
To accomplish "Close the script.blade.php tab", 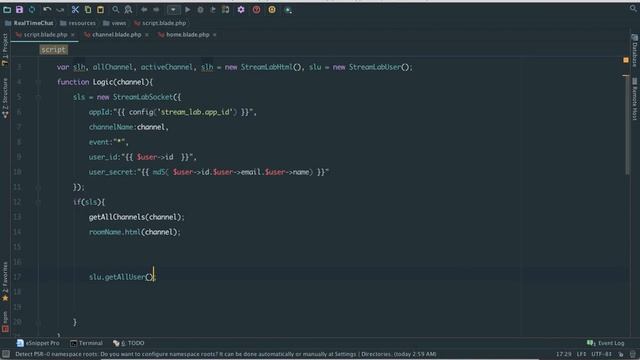I will pyautogui.click(x=73, y=35).
